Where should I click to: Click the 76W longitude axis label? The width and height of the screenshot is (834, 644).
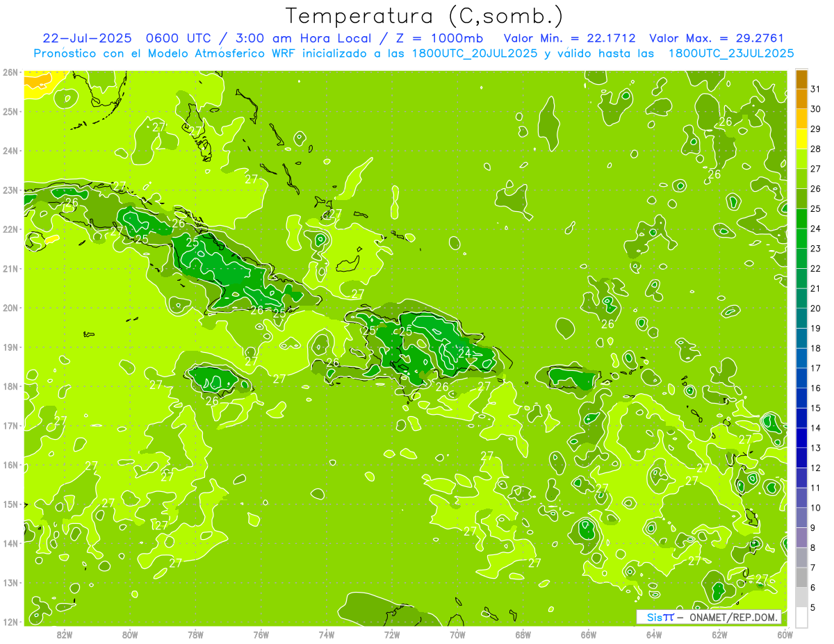261,634
